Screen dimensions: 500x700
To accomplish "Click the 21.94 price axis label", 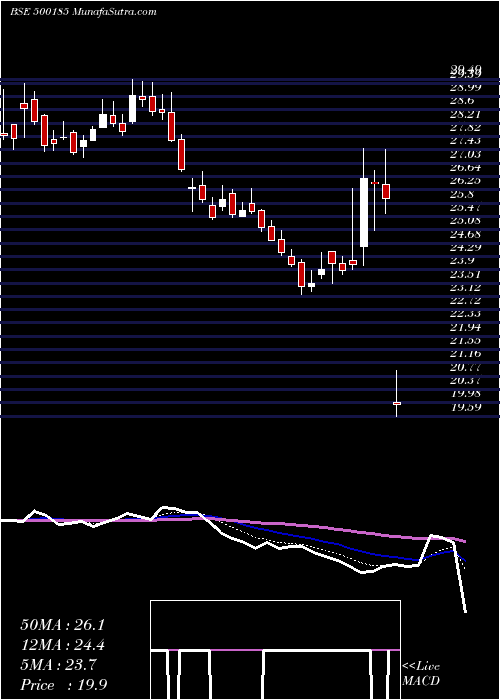I will click(x=466, y=327).
